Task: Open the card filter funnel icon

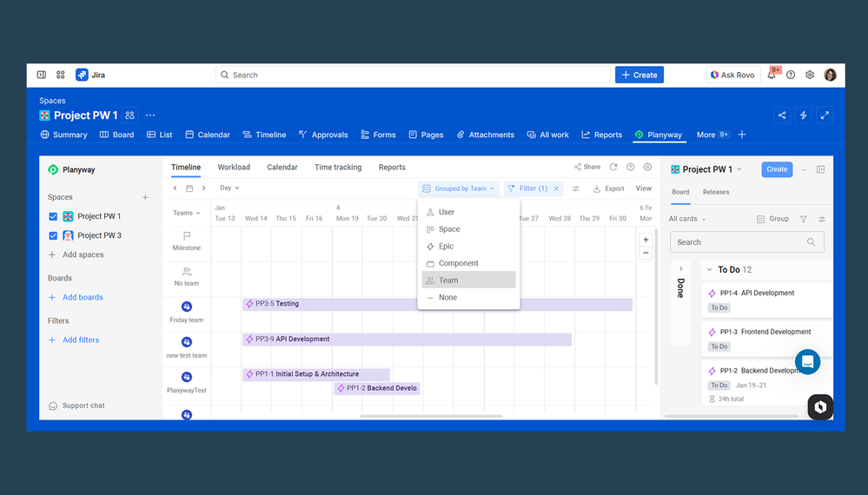Action: pyautogui.click(x=803, y=219)
